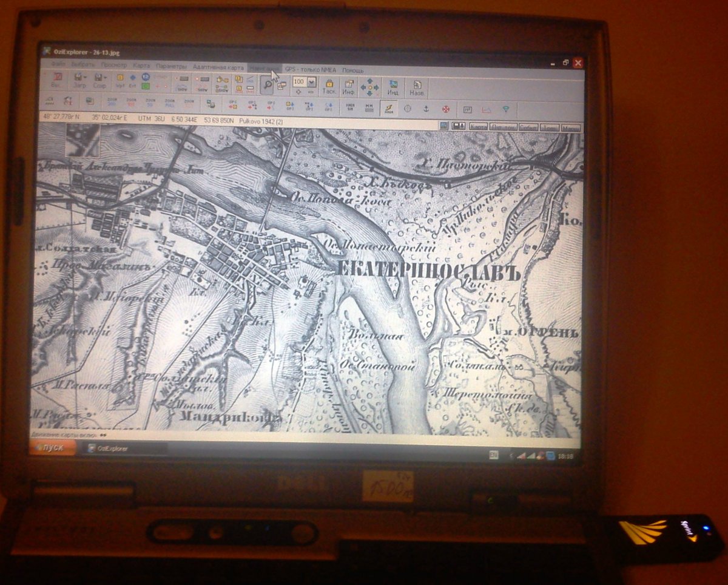Toggle the Таск padlock icon
The height and width of the screenshot is (585, 728).
coord(329,87)
